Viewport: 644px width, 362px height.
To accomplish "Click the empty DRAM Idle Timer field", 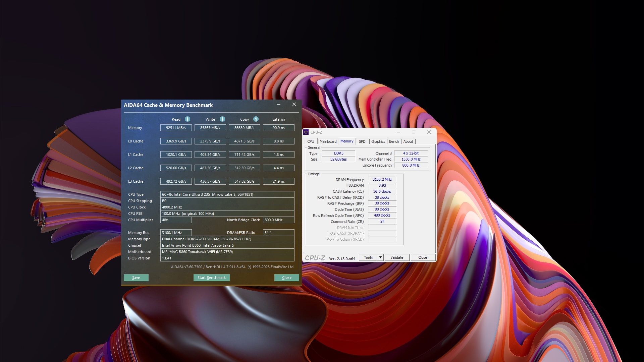I will (382, 227).
